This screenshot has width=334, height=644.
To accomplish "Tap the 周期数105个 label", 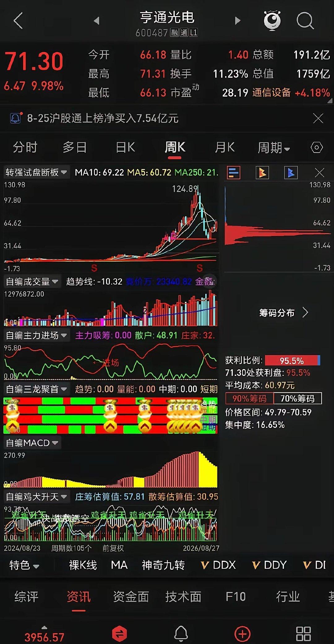I will [x=71, y=548].
